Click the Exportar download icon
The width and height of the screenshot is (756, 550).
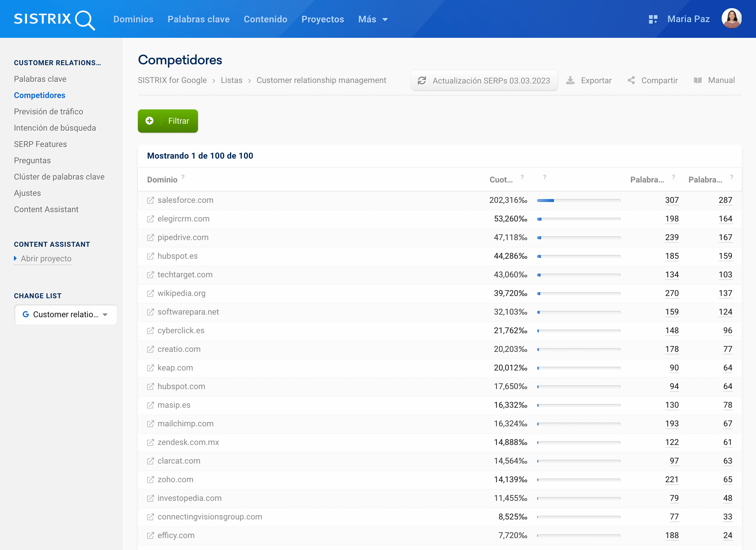tap(570, 80)
